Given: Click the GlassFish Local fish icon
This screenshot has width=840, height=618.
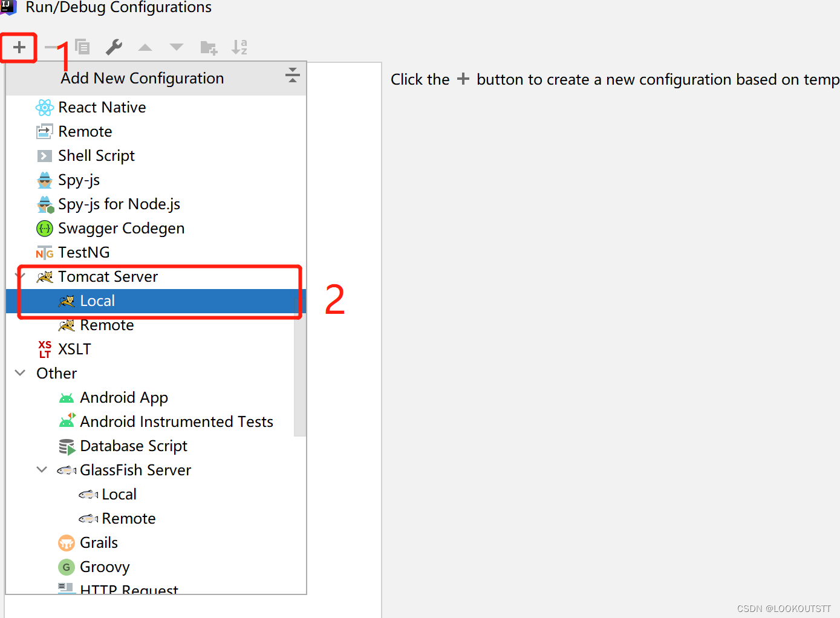Looking at the screenshot, I should [88, 495].
